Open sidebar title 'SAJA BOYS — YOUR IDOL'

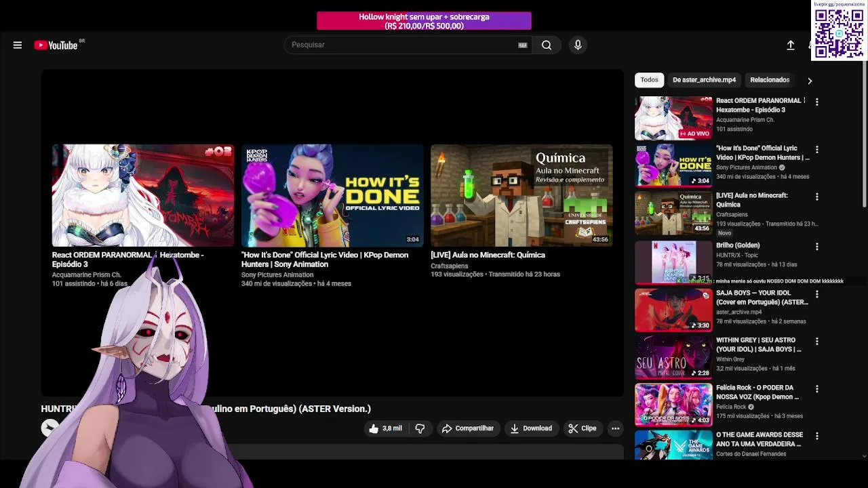point(762,298)
